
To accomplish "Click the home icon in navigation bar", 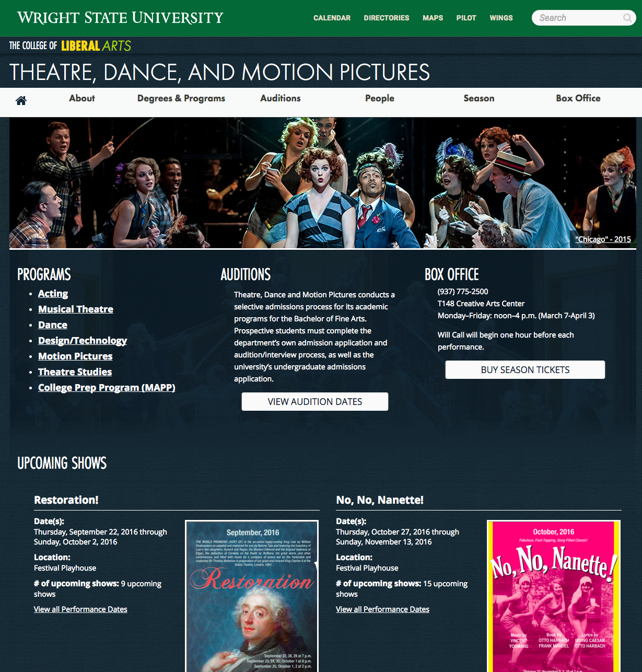I will (x=21, y=100).
